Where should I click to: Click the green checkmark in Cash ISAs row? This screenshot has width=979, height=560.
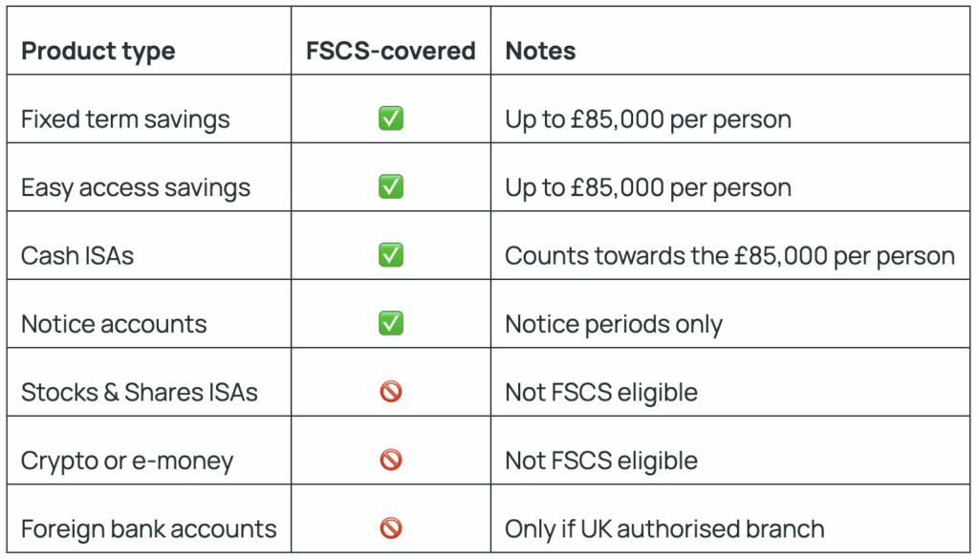[390, 254]
